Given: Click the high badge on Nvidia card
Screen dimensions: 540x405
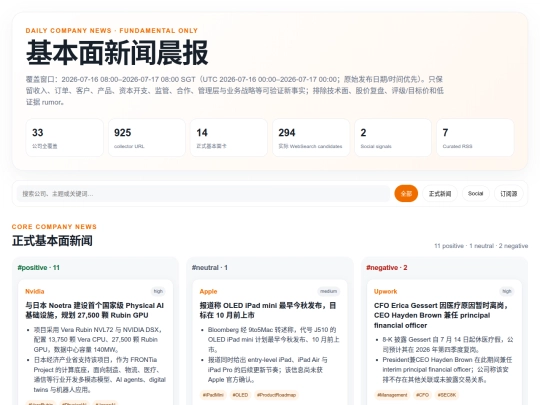Looking at the screenshot, I should 158,291.
